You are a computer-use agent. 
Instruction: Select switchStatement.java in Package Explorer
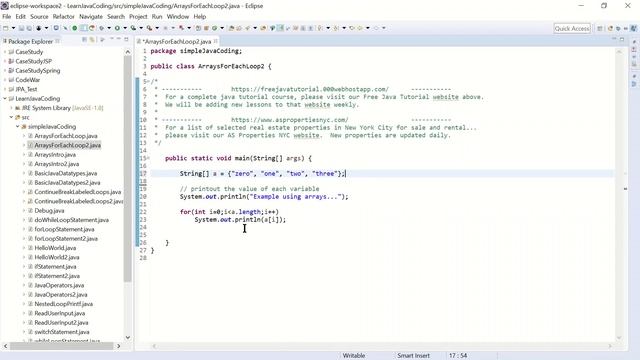click(62, 332)
